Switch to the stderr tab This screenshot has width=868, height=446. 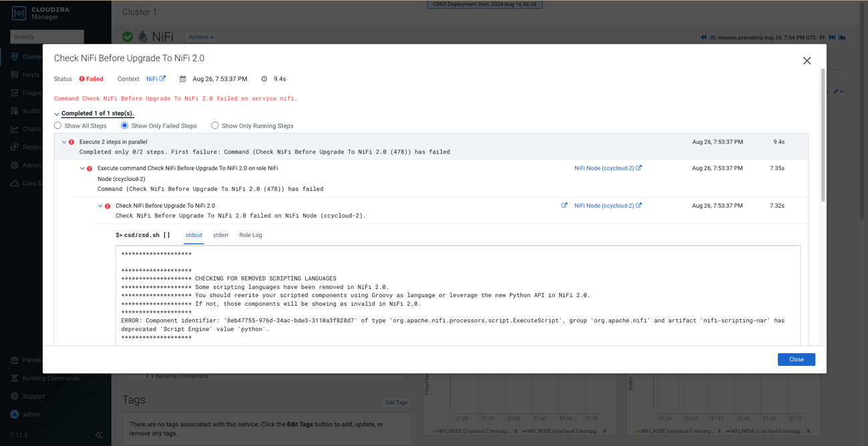[220, 235]
